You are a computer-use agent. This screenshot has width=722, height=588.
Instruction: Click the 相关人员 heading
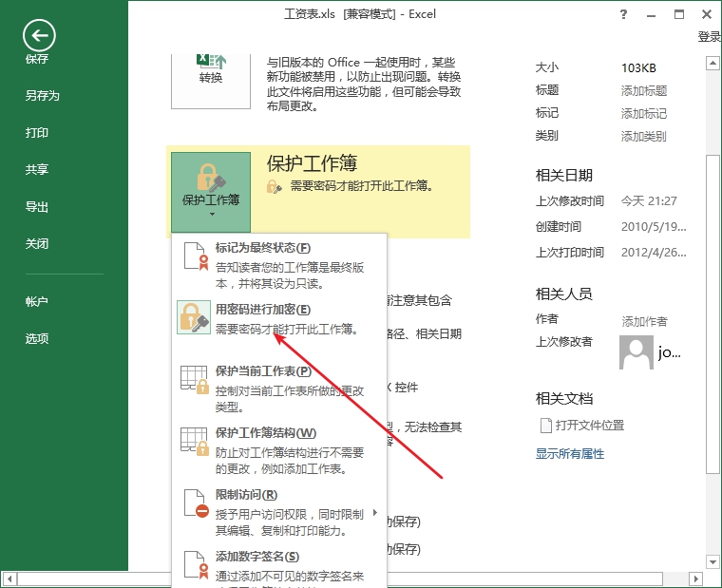[564, 294]
